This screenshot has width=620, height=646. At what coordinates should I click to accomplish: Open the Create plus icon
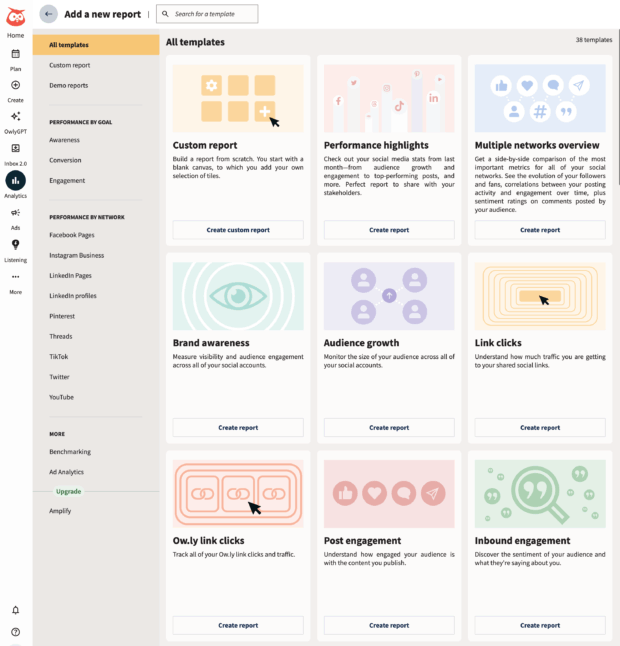click(x=16, y=85)
